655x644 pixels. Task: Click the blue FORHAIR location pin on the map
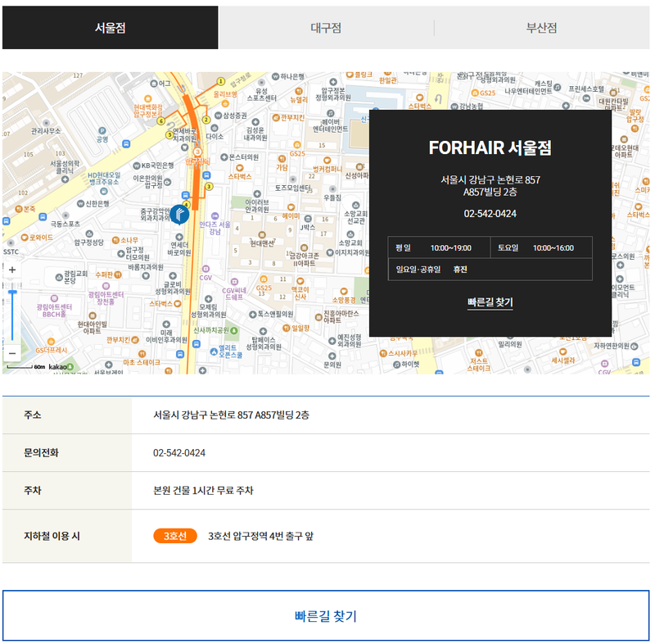179,215
